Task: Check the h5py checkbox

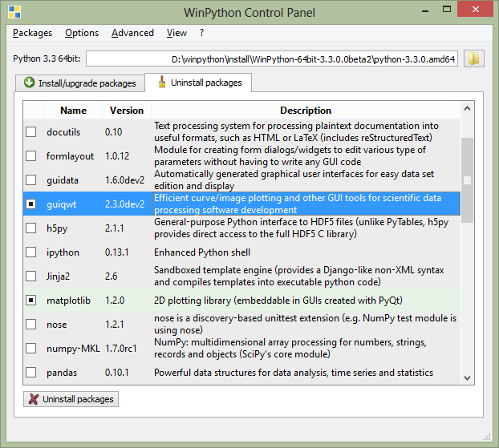Action: pyautogui.click(x=30, y=228)
